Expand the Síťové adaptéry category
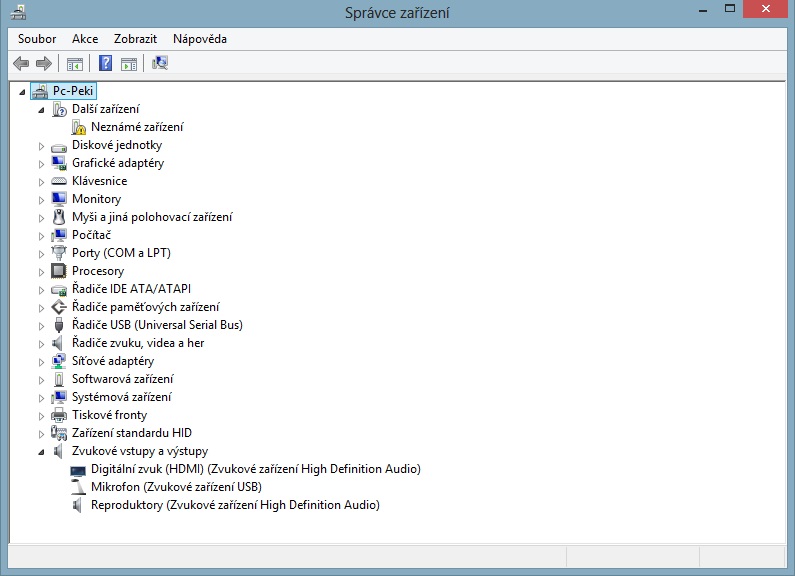Viewport: 795px width, 576px height. point(41,362)
